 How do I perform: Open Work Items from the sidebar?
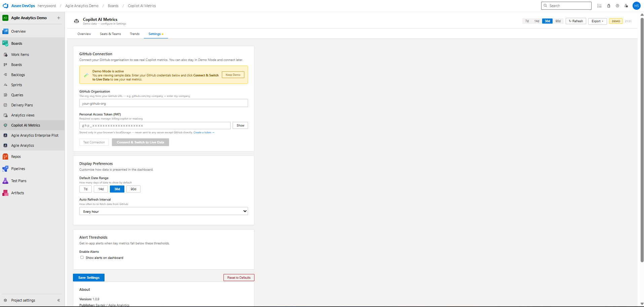(x=20, y=54)
